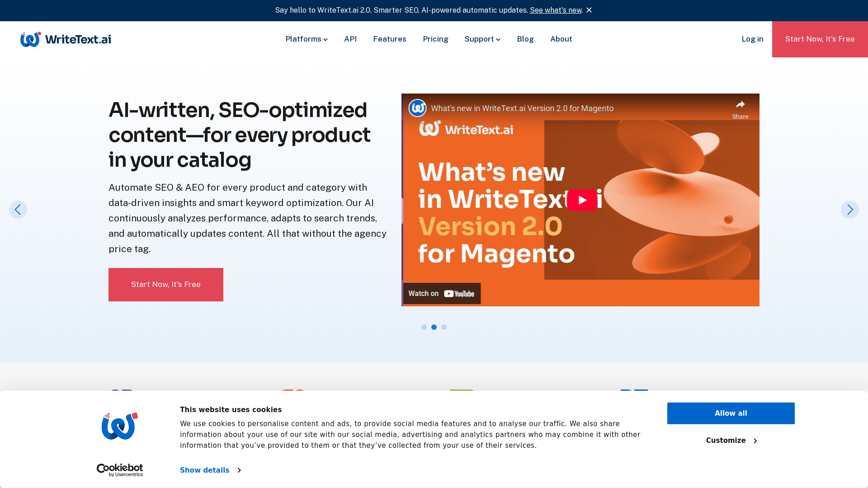Click the WriteText.ai logo in cookie banner
868x488 pixels.
point(120,426)
